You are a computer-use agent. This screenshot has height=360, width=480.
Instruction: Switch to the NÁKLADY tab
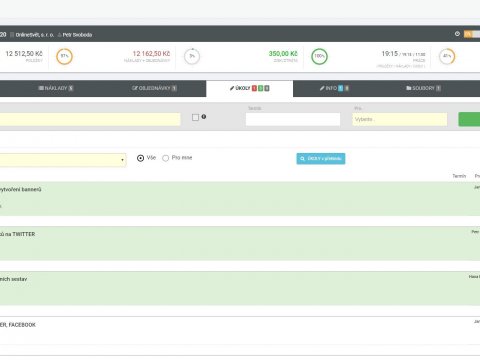(56, 88)
